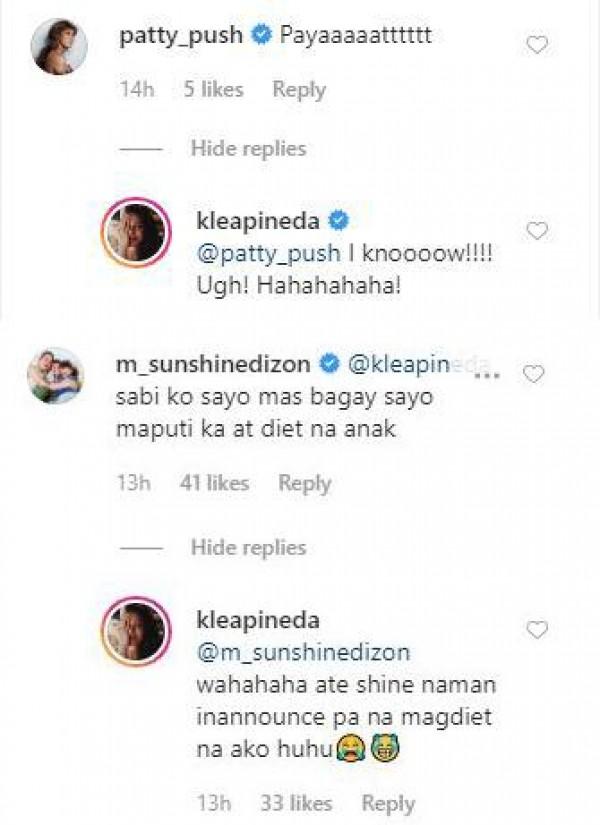
Task: Reply to kleapineda's 33-likes comment
Action: point(388,804)
